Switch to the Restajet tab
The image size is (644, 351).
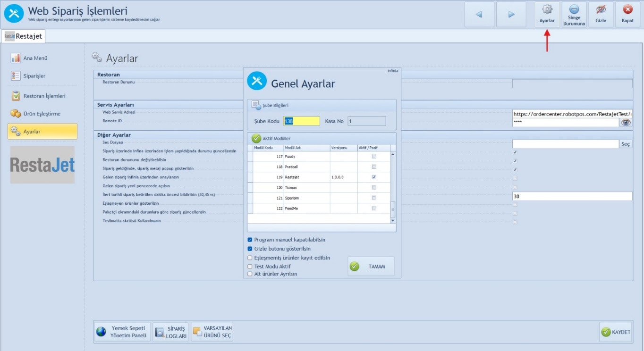pyautogui.click(x=24, y=36)
